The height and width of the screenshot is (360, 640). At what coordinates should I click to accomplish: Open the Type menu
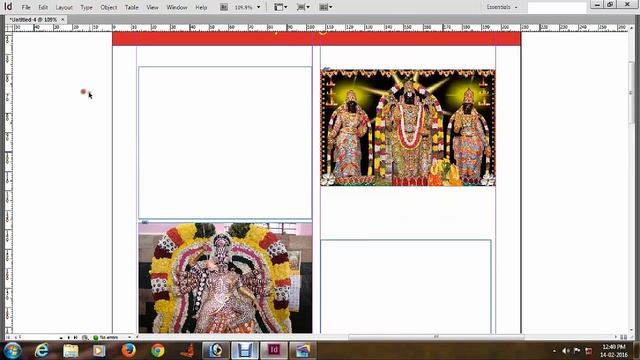point(86,7)
